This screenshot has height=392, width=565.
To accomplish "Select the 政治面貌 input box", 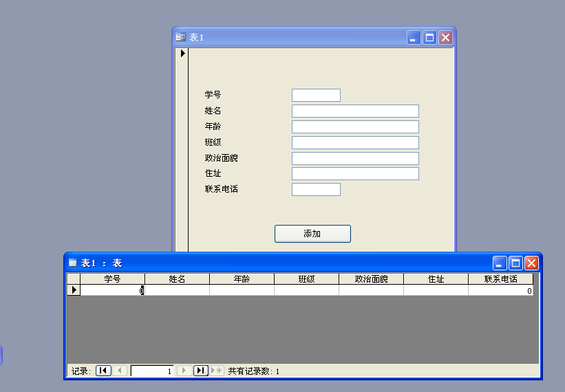I will coord(355,158).
